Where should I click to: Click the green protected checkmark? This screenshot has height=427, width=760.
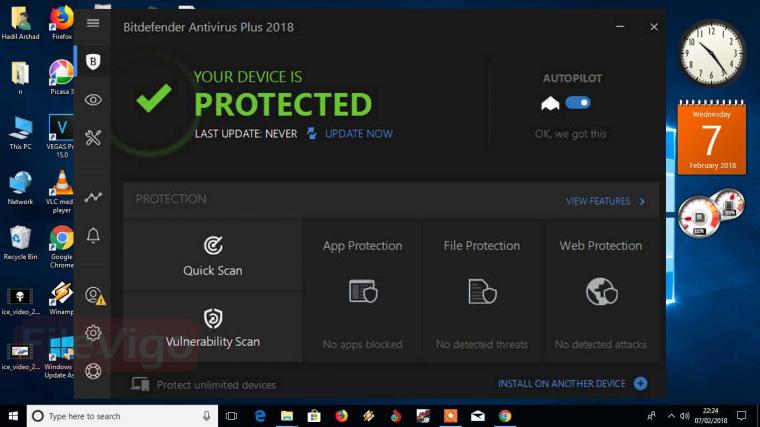(x=154, y=97)
